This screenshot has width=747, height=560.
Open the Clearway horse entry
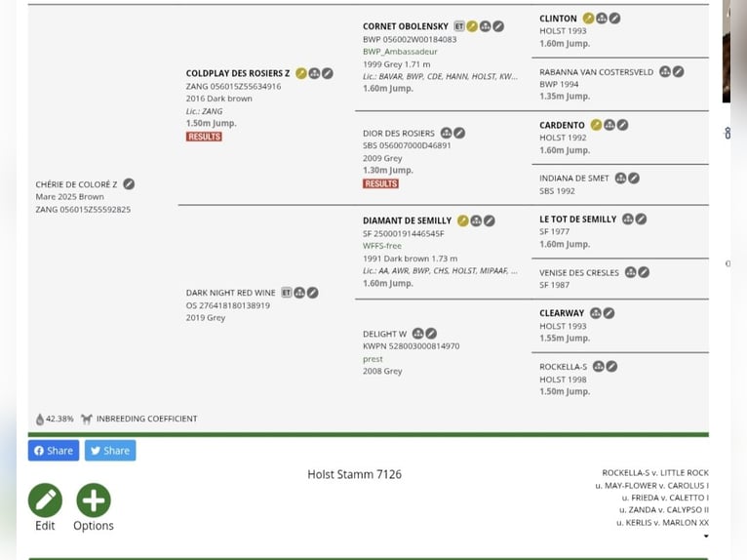click(562, 313)
